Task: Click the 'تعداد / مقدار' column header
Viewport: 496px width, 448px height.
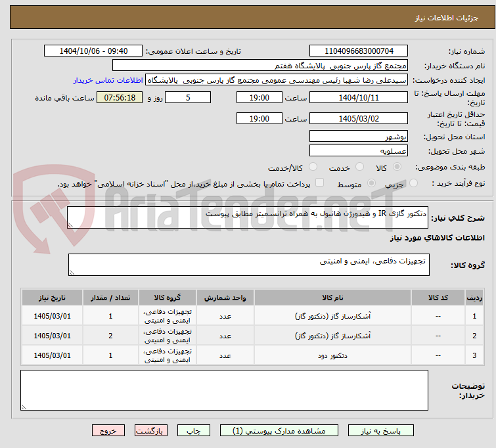Action: tap(110, 298)
